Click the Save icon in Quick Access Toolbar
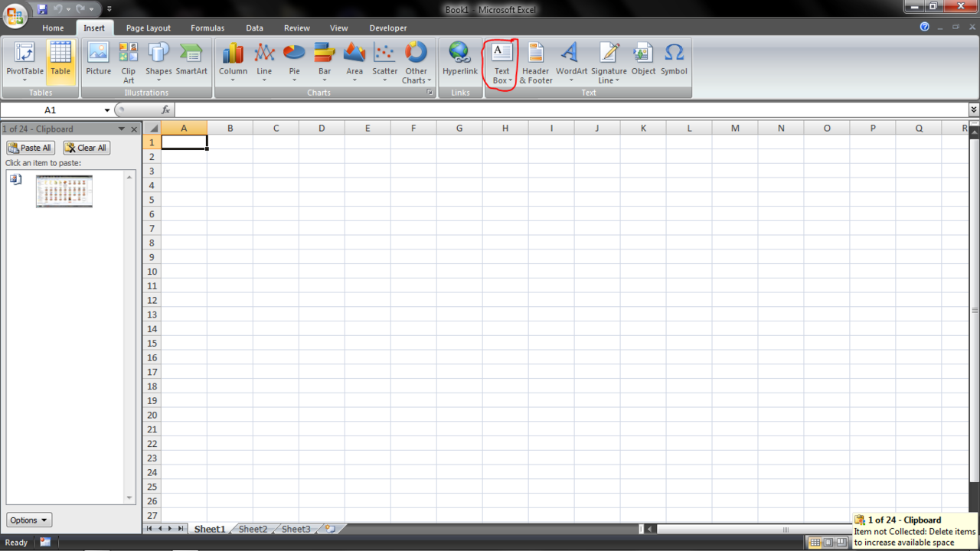The image size is (980, 551). pos(42,9)
